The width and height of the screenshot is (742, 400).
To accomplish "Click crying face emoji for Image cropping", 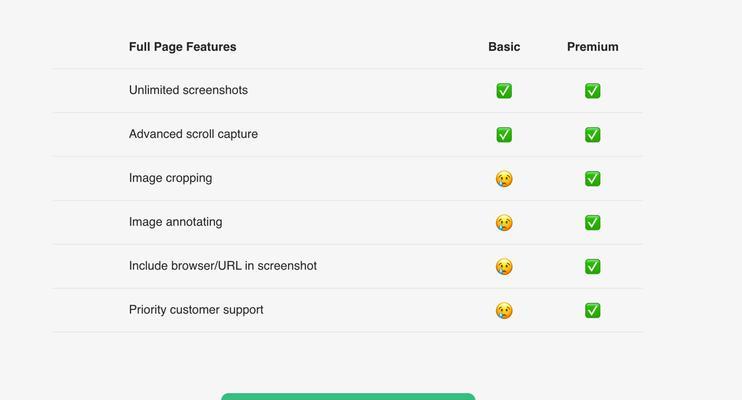I will click(x=504, y=179).
